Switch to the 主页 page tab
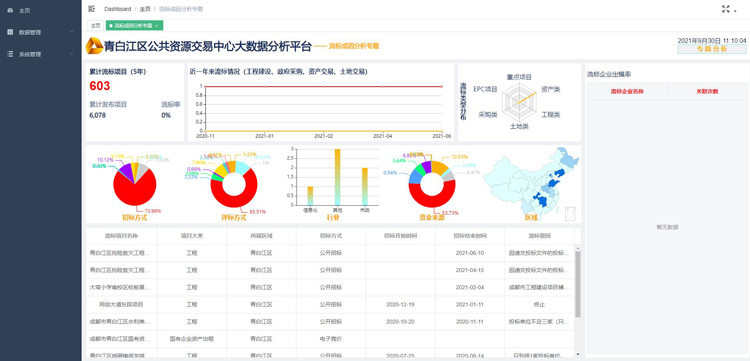 pos(96,25)
